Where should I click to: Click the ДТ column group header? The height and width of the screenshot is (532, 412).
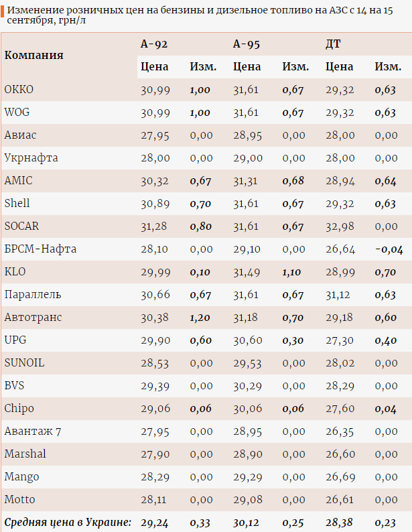(333, 44)
